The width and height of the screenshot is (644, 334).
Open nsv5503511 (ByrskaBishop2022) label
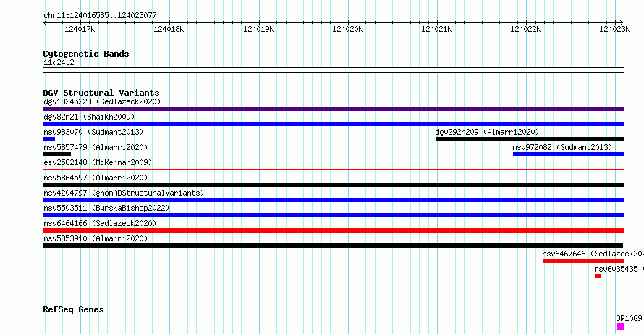[106, 208]
